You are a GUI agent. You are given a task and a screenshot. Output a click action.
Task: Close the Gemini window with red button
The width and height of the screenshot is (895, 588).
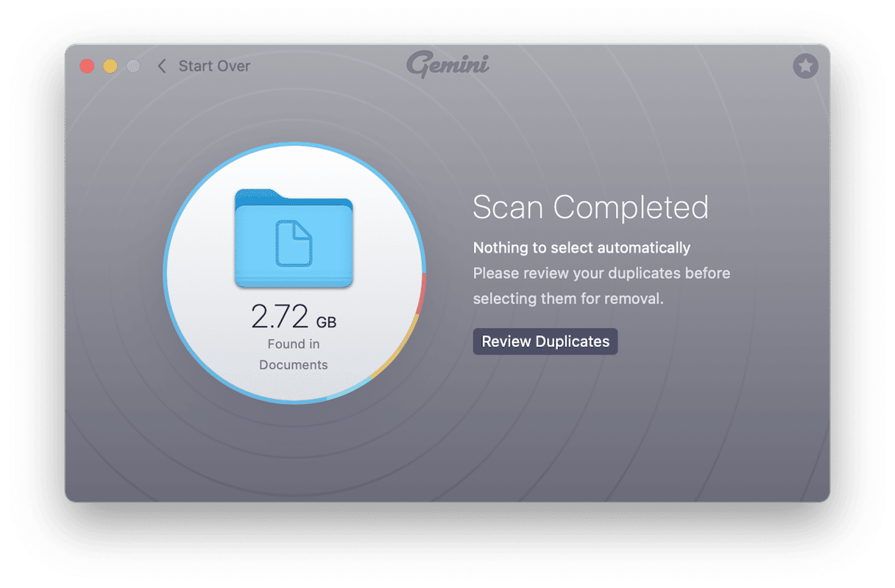[87, 66]
